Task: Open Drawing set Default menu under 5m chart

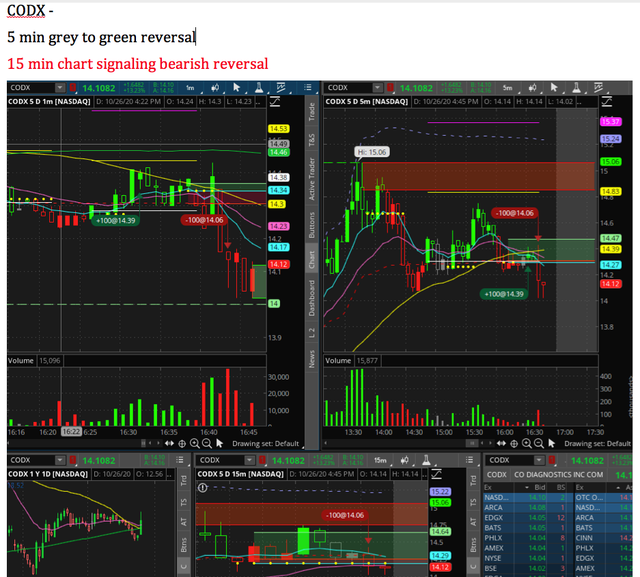Action: pyautogui.click(x=598, y=444)
